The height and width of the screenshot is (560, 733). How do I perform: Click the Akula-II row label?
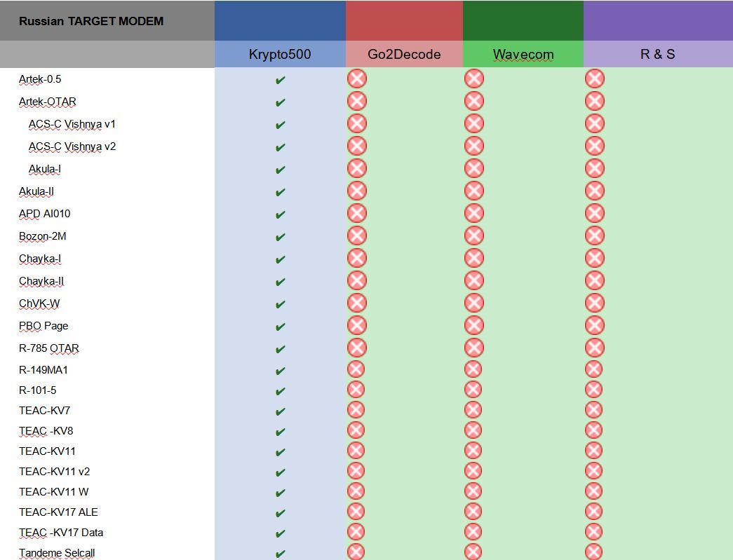coord(36,191)
